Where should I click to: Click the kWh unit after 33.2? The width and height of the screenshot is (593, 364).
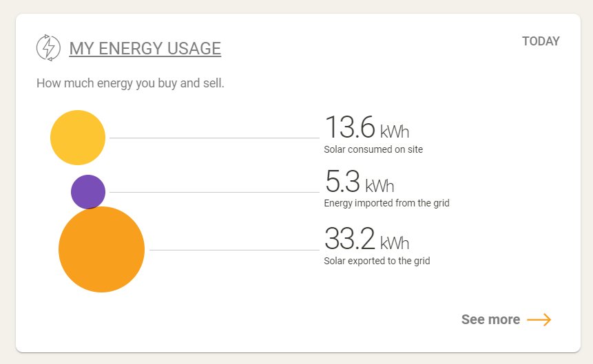395,243
